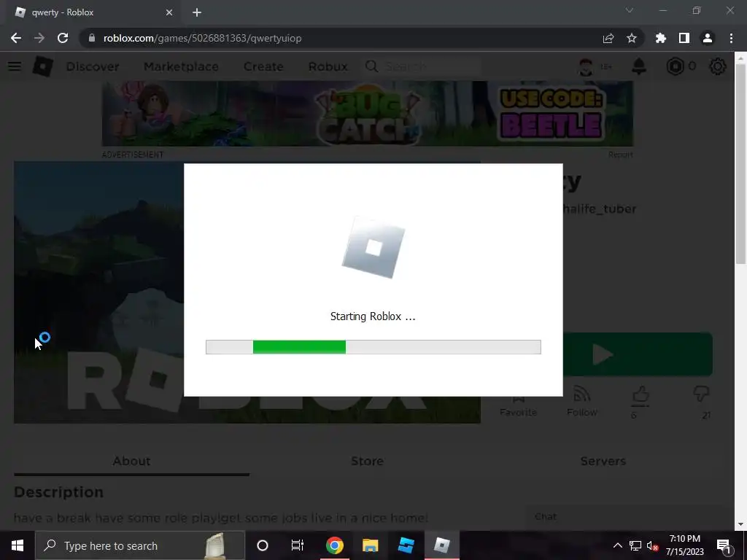Open network status tray icon
Viewport: 747px width, 560px height.
635,545
